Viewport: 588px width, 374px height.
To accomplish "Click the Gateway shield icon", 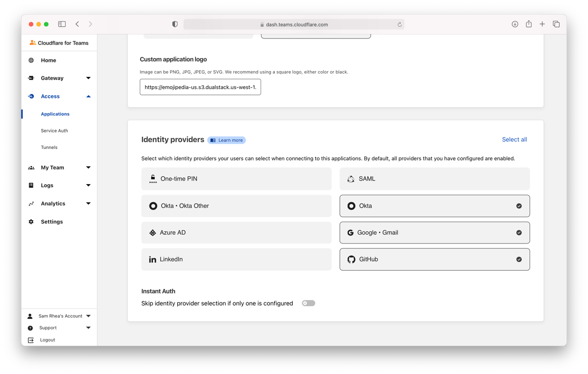I will coord(31,78).
